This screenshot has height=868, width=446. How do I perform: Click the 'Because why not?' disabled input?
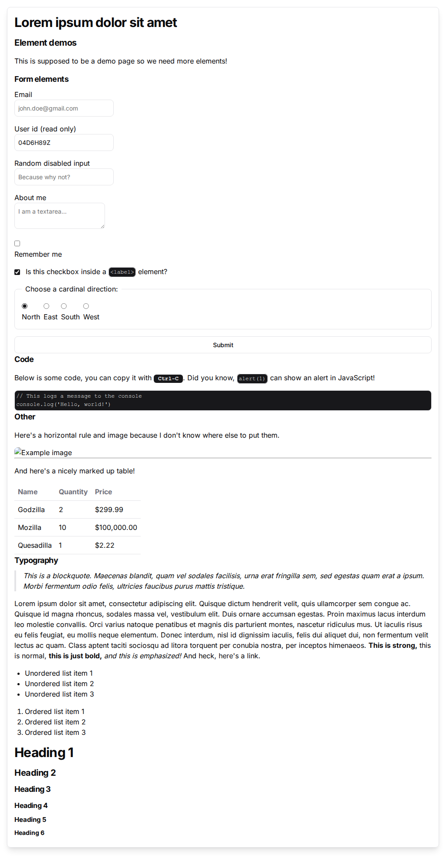click(64, 177)
